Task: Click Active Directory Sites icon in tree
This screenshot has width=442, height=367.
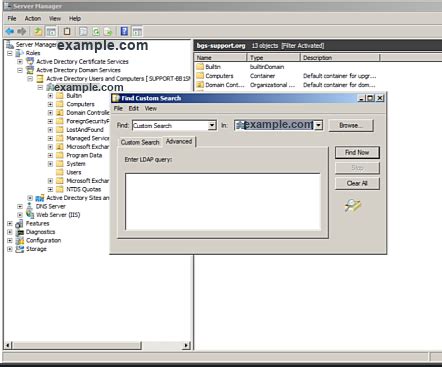Action: click(40, 198)
